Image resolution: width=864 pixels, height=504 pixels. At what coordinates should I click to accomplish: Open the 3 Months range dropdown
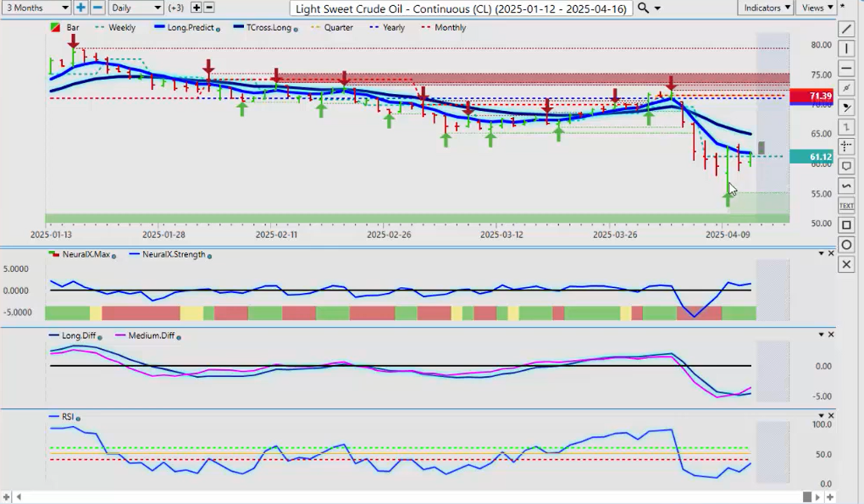[x=36, y=8]
